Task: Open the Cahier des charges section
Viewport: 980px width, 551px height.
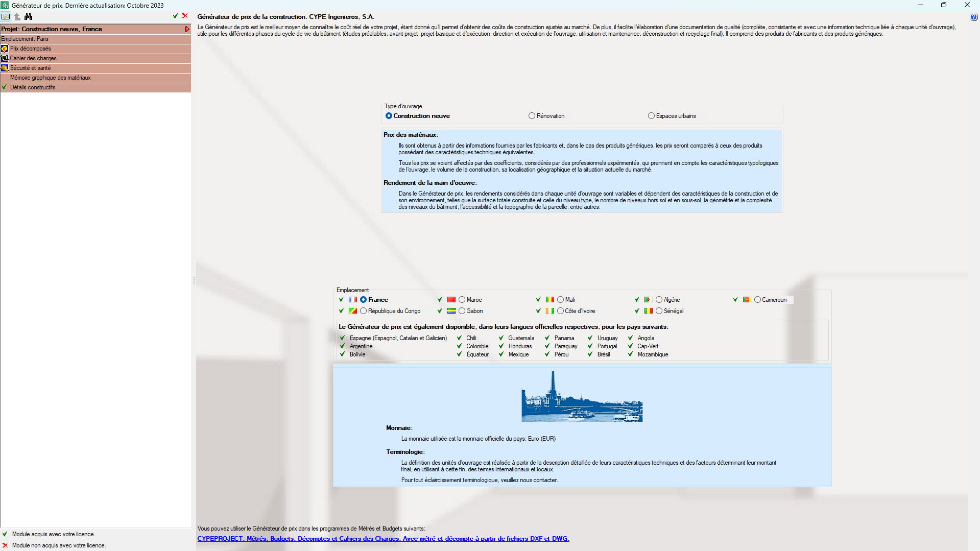Action: point(95,58)
